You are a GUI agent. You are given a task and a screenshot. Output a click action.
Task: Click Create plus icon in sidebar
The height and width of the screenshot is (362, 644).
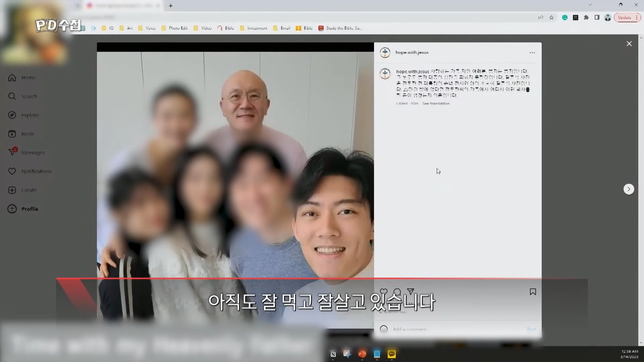pos(12,190)
